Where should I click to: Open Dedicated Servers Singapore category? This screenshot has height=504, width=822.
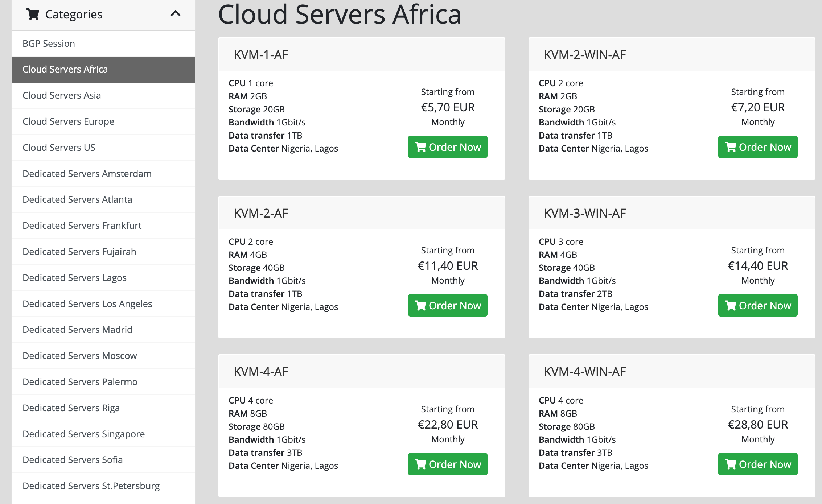point(83,434)
